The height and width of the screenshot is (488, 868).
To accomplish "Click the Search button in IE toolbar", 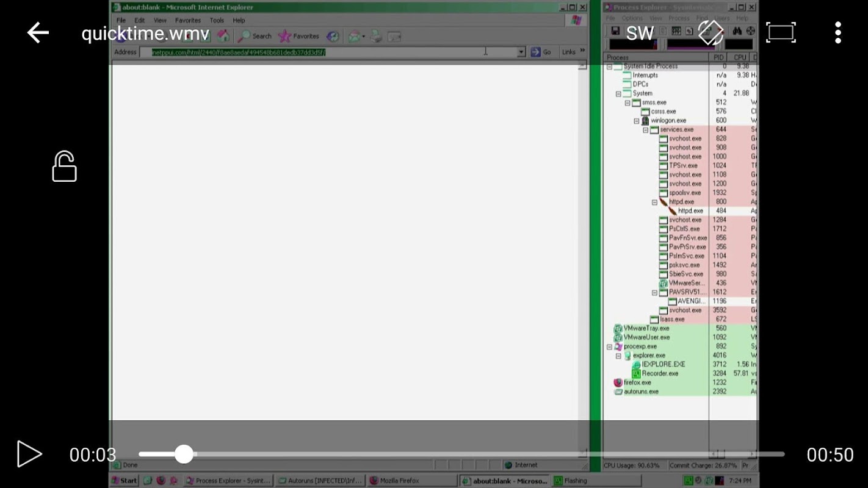I will click(255, 36).
